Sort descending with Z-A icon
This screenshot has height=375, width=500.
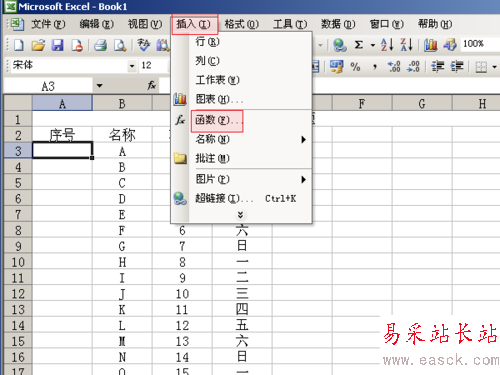407,44
